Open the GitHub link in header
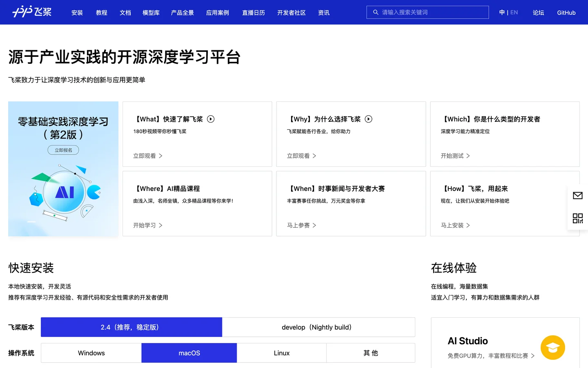 [x=566, y=13]
